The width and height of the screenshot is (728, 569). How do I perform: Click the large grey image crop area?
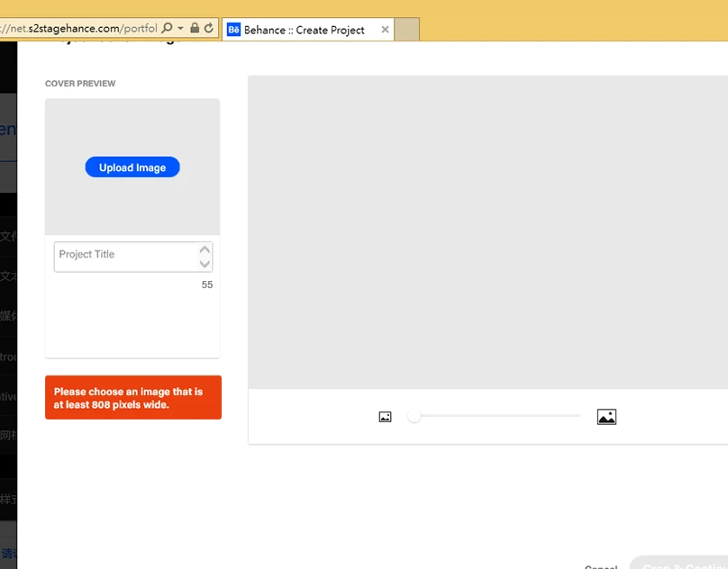487,231
